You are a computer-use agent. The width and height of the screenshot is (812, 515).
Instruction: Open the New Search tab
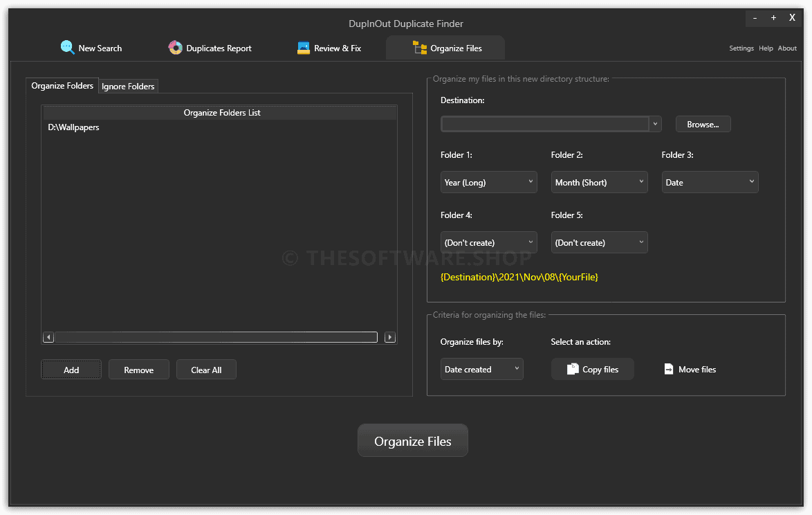coord(91,48)
